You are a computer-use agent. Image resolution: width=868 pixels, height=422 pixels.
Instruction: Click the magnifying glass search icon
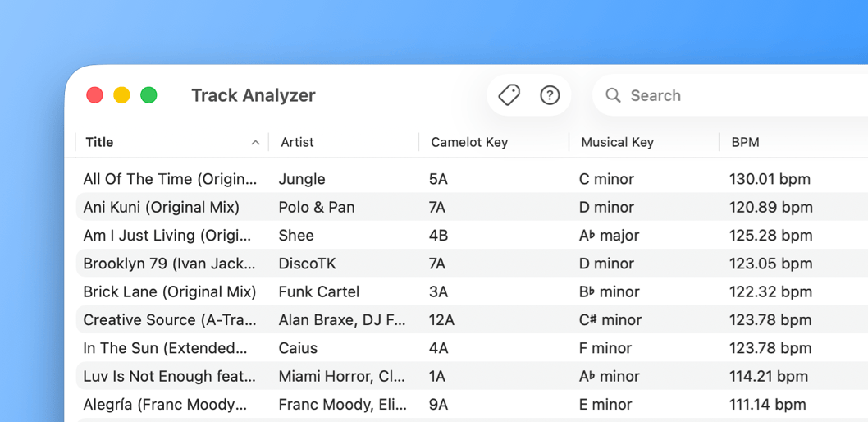(x=613, y=95)
